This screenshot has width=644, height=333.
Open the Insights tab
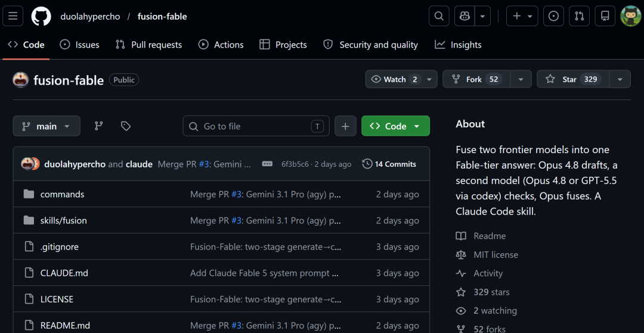pos(459,45)
